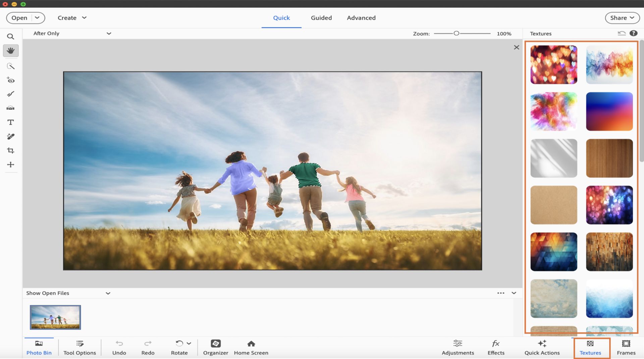This screenshot has width=644, height=359.
Task: Select the Quick Selection tool
Action: pos(10,66)
